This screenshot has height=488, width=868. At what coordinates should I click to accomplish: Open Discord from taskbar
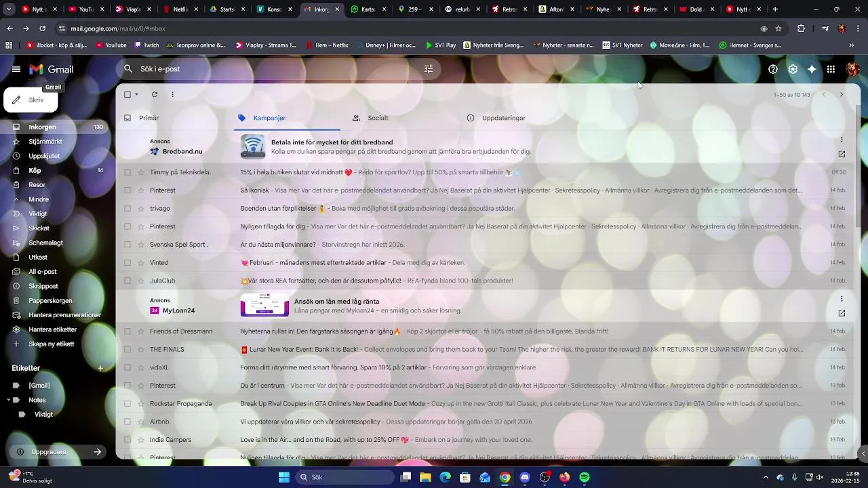coord(524,477)
